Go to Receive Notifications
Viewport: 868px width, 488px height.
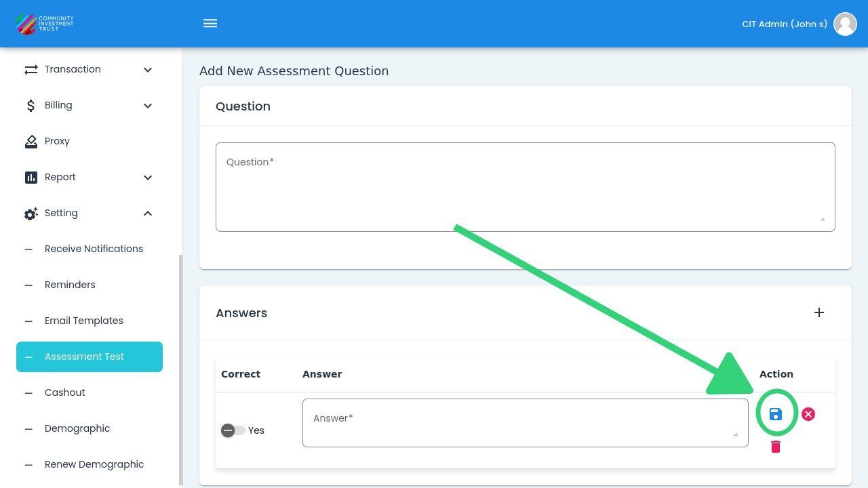pos(94,249)
